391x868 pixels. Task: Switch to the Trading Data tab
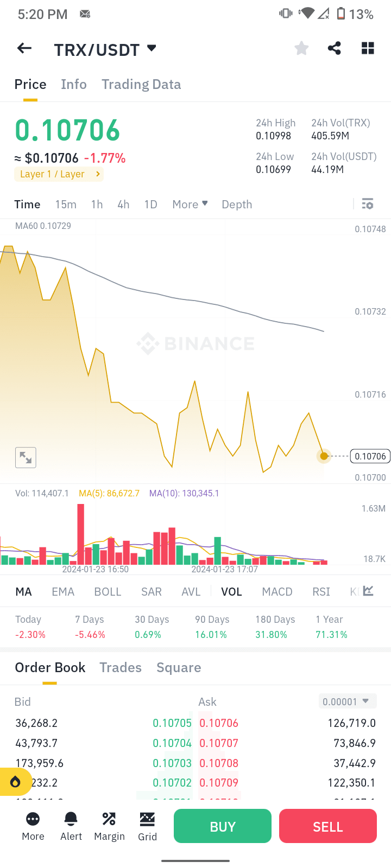pos(141,84)
